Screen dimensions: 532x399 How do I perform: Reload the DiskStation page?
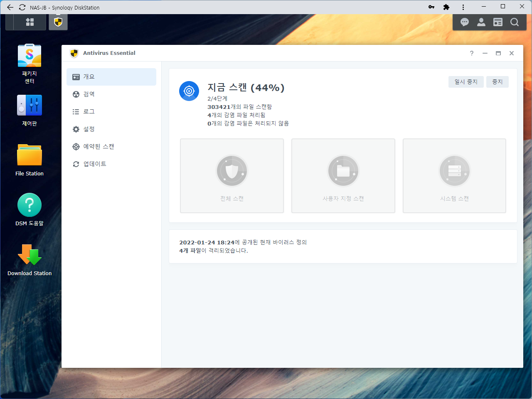[x=22, y=7]
